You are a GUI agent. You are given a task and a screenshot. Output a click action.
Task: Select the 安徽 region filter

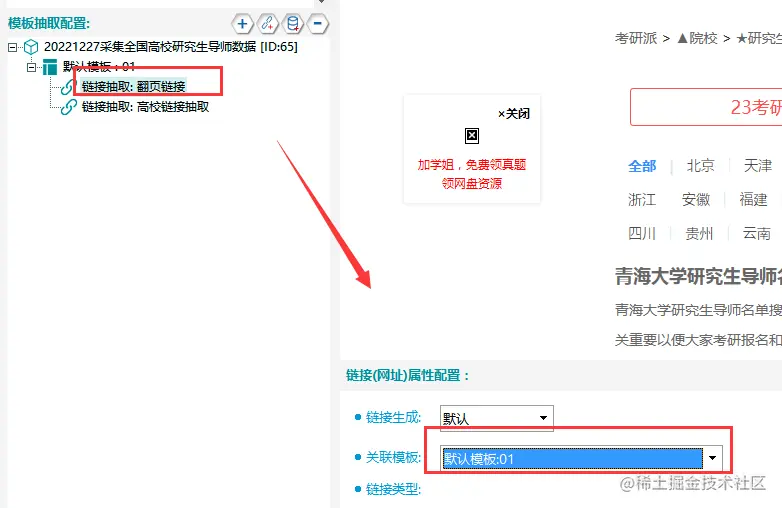[x=696, y=200]
